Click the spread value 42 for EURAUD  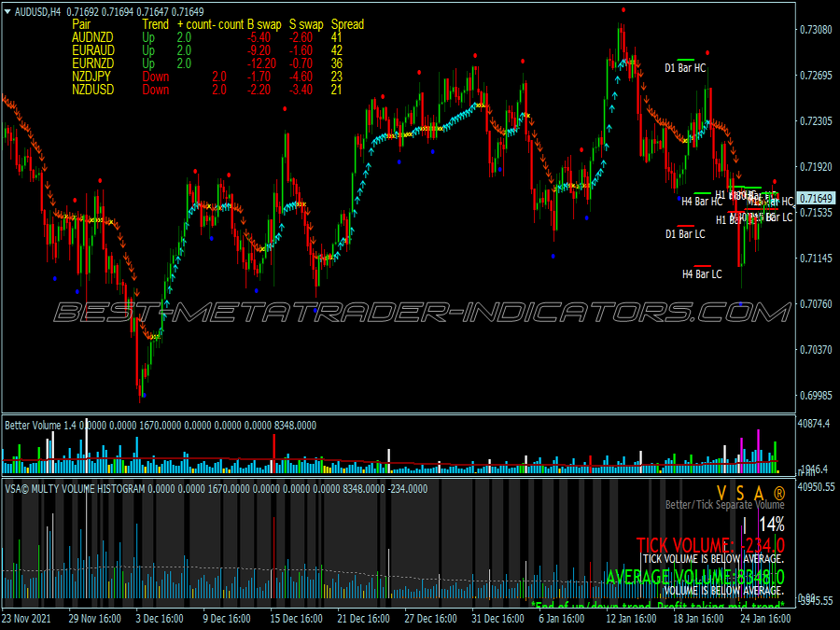click(x=336, y=50)
